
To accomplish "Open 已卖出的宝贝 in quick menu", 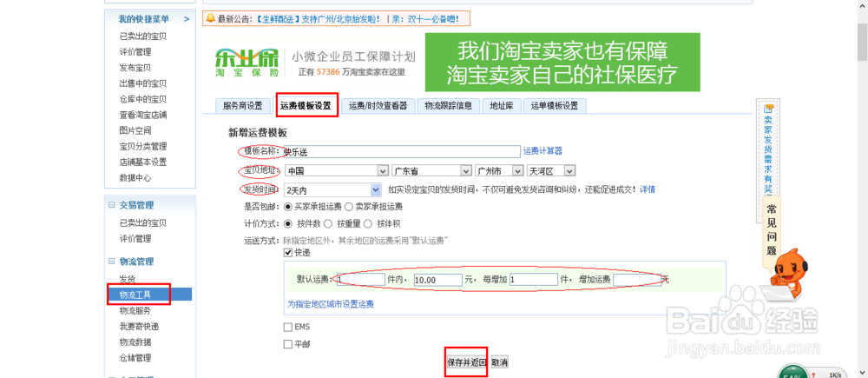I will coord(143,36).
